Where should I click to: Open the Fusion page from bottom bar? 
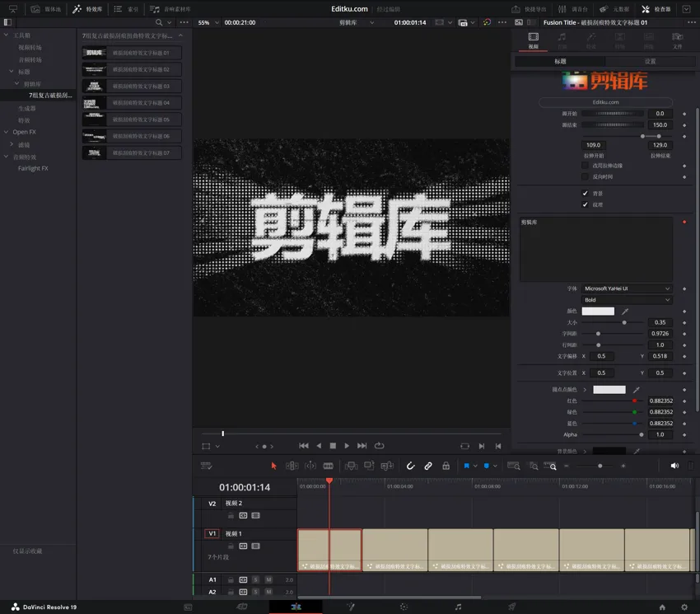coord(351,607)
